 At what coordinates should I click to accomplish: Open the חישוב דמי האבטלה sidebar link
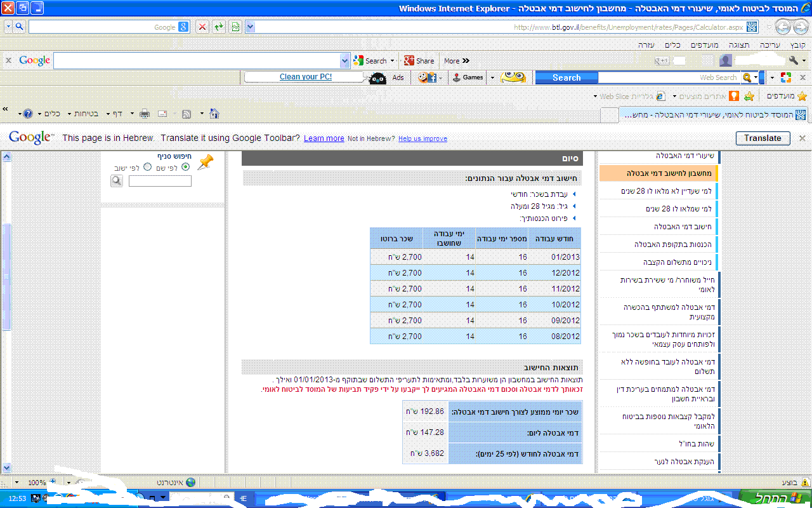click(683, 227)
